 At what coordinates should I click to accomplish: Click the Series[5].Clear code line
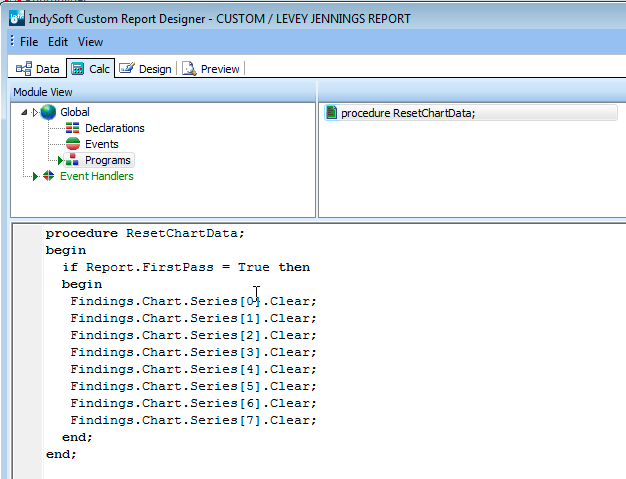[193, 386]
